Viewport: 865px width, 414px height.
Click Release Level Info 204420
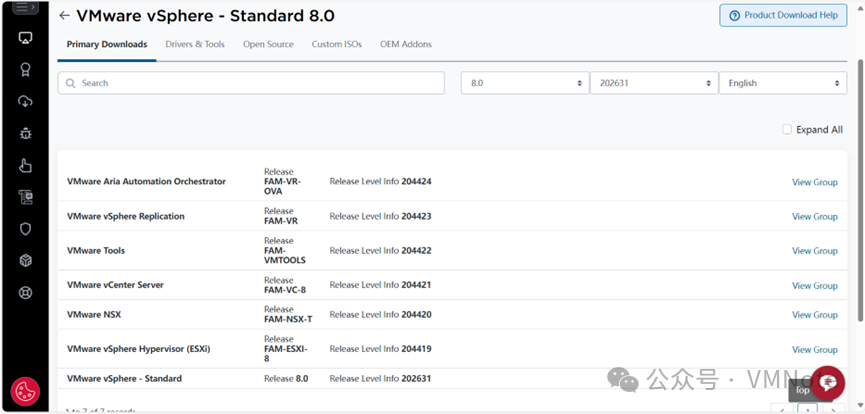[381, 315]
